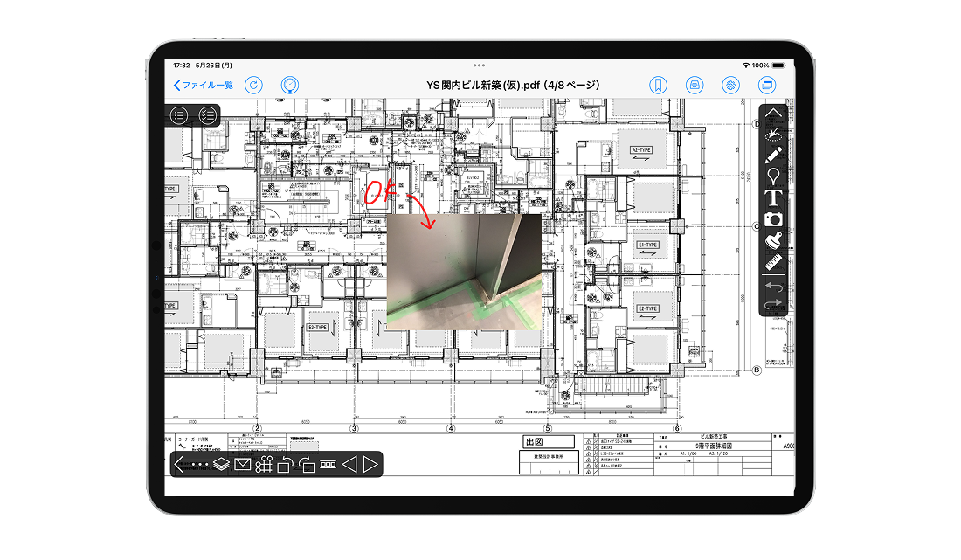Select the lasso selection tool
The image size is (961, 560).
click(773, 134)
